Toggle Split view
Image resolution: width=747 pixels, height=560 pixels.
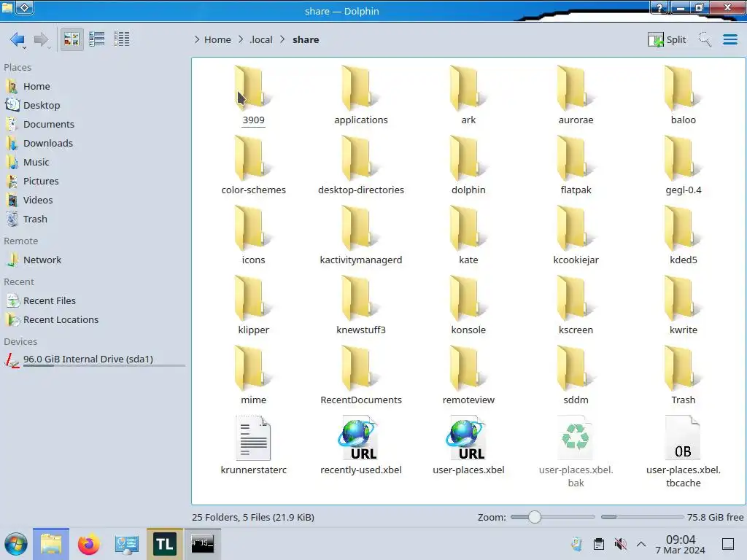click(x=667, y=39)
